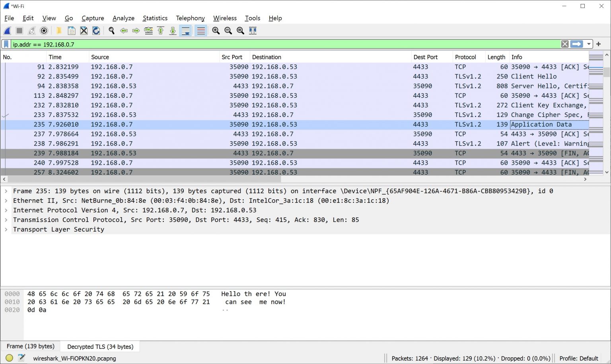Apply the current display filter with the arrow button
611x364 pixels.
pyautogui.click(x=577, y=44)
